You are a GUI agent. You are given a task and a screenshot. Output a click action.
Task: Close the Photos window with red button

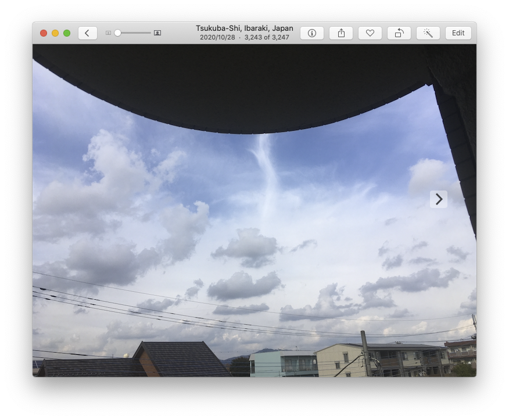click(44, 33)
